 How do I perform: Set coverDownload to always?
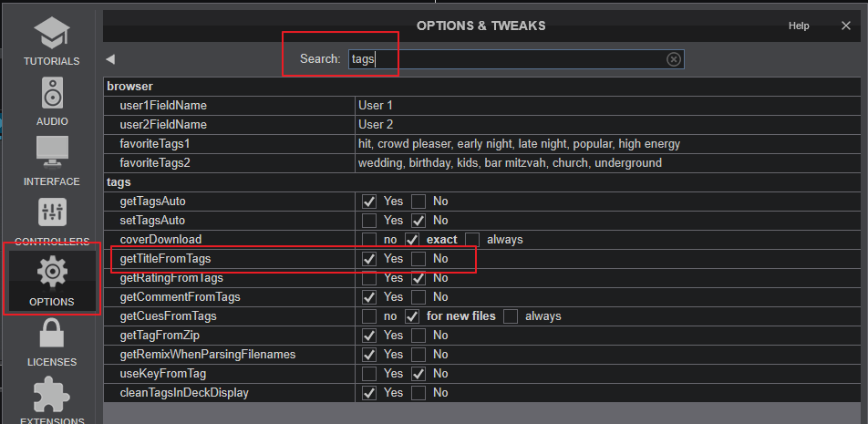coord(472,240)
